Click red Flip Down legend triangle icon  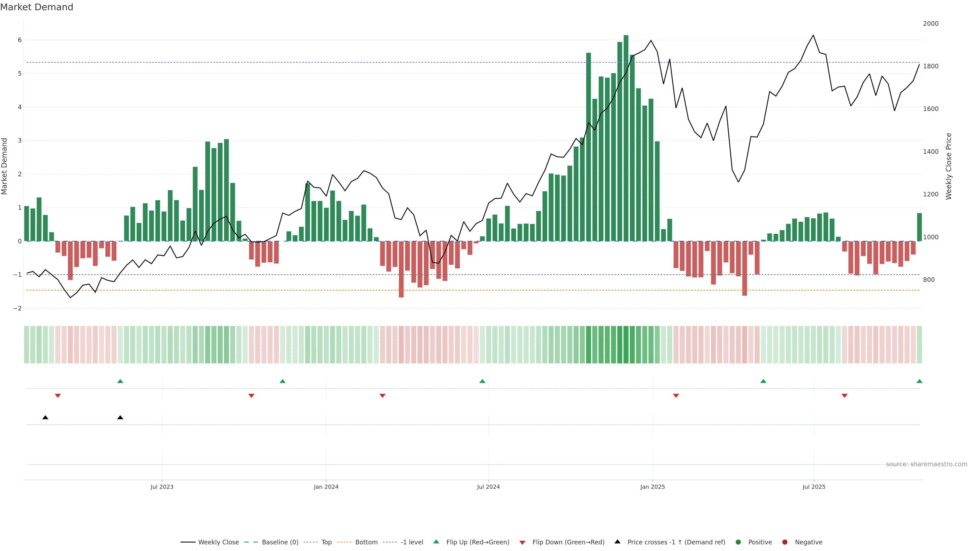pyautogui.click(x=522, y=542)
